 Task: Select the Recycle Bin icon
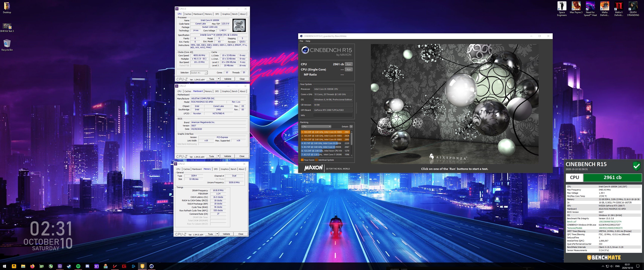(7, 45)
